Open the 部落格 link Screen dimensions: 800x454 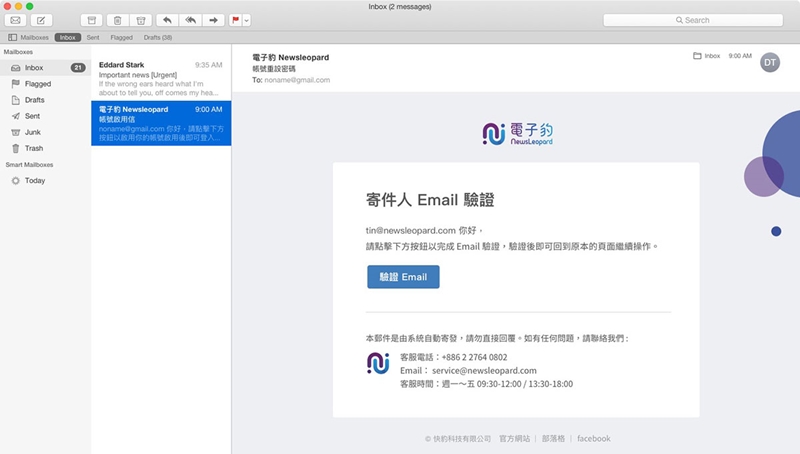coord(553,439)
